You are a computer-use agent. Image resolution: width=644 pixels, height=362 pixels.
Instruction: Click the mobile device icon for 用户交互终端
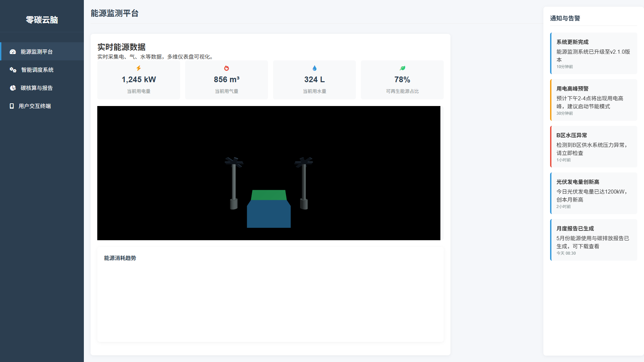(12, 106)
